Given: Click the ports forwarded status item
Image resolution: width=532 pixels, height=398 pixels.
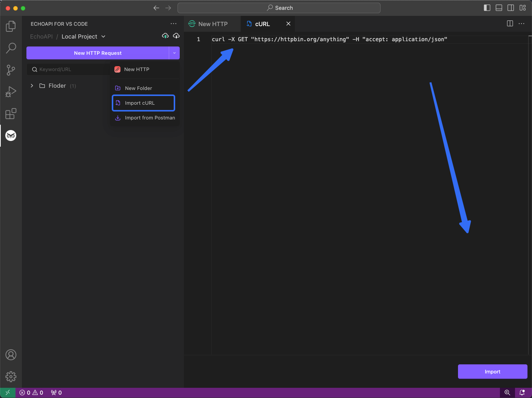Looking at the screenshot, I should tap(56, 393).
